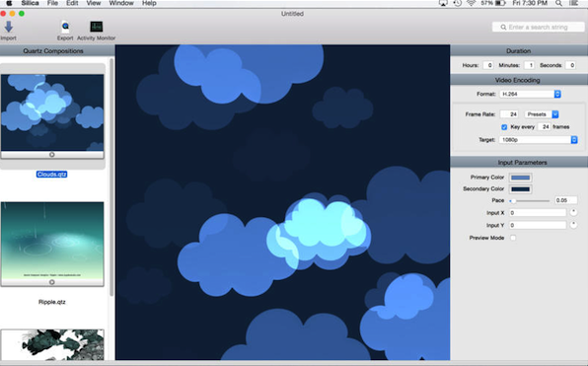Click the Input Y text field
The height and width of the screenshot is (366, 588).
(538, 225)
